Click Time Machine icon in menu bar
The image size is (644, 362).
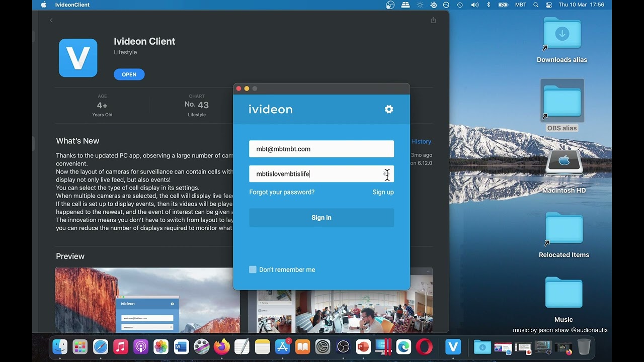tap(460, 5)
